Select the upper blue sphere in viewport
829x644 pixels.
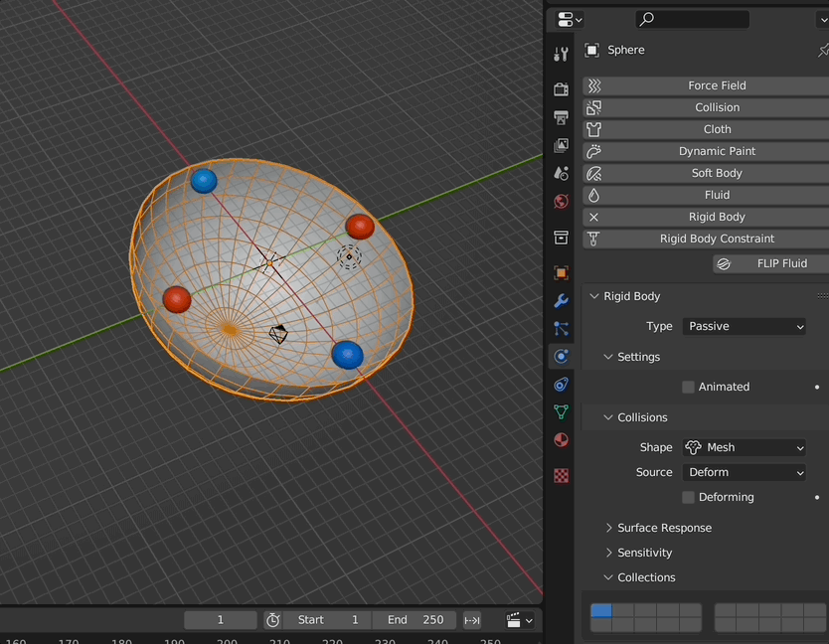pos(204,181)
